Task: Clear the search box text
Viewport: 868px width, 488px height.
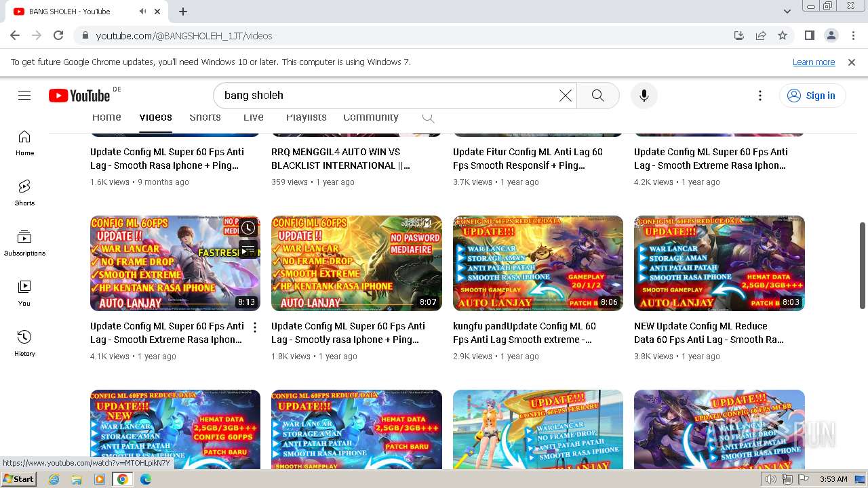Action: coord(565,96)
